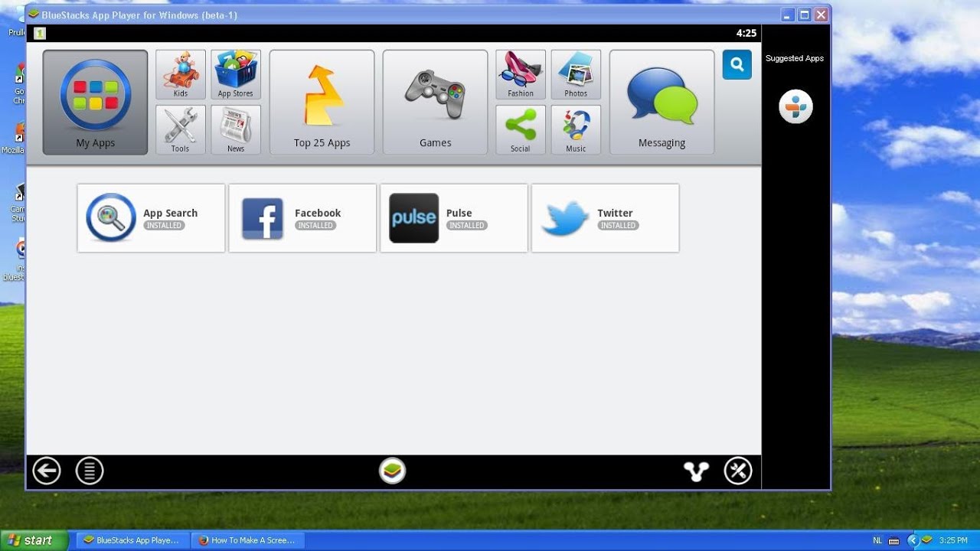
Task: Open the Kids category icon
Action: [181, 75]
